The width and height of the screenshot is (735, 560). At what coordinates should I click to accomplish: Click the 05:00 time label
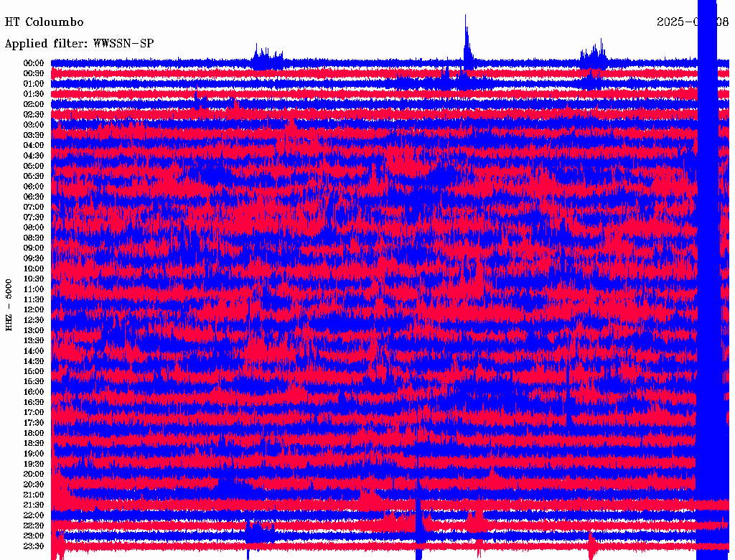tap(34, 166)
